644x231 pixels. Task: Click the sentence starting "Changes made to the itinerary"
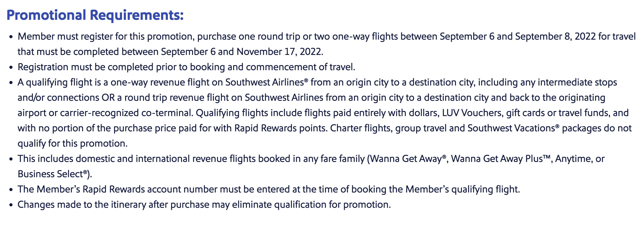tap(204, 205)
